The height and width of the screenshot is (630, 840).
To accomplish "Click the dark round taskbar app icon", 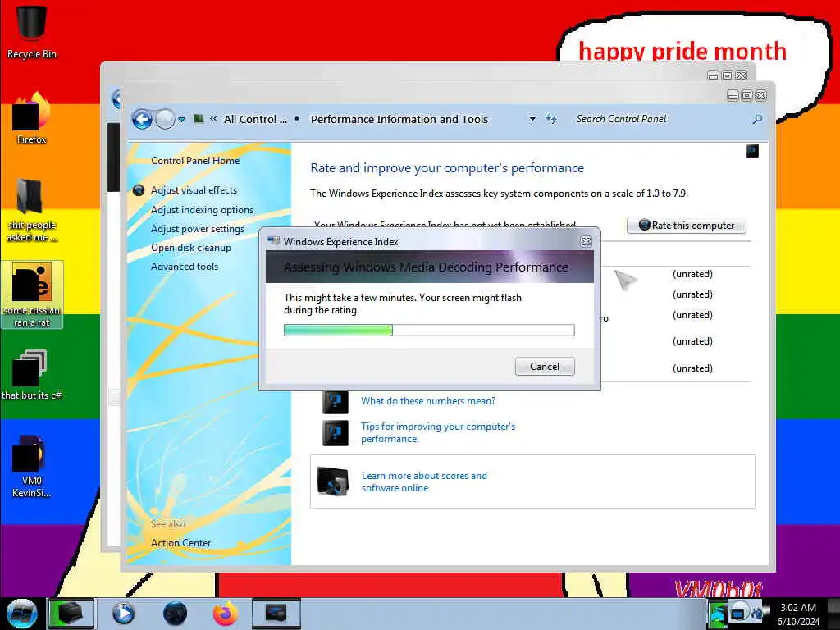I will click(x=176, y=614).
